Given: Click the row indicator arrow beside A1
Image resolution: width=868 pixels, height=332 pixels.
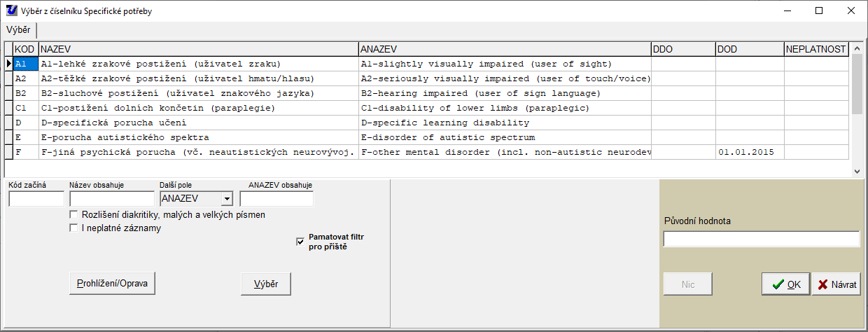Looking at the screenshot, I should click(9, 64).
